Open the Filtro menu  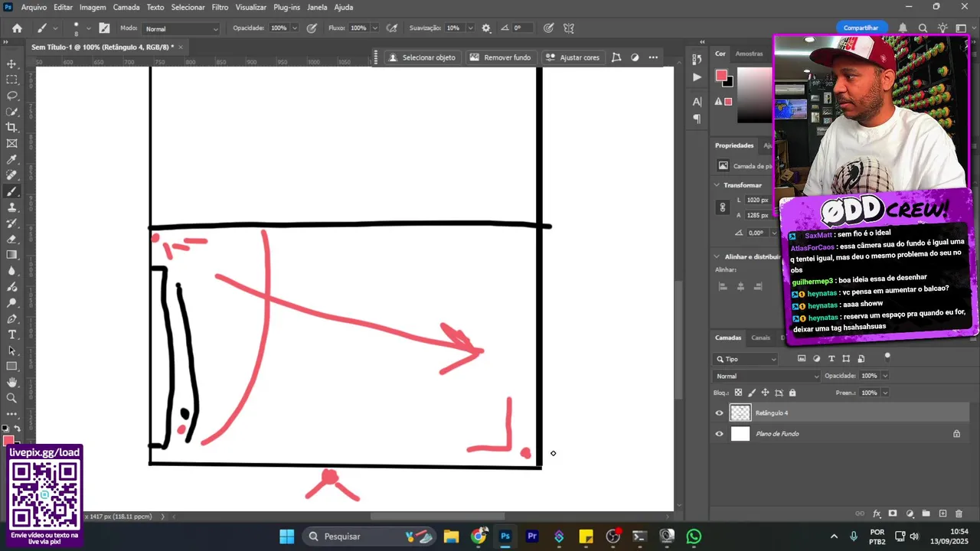tap(220, 7)
